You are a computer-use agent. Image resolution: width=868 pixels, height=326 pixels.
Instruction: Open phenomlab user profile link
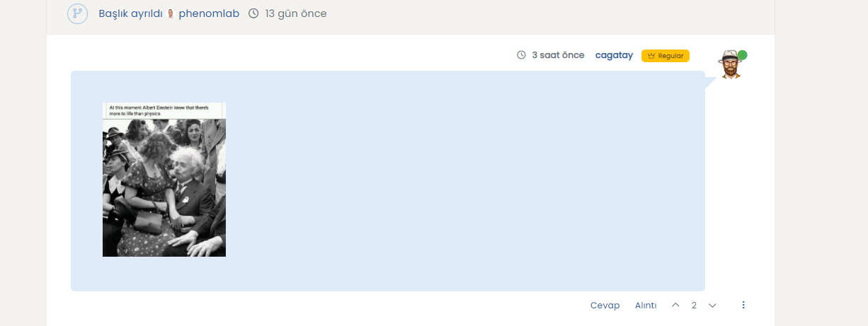tap(209, 13)
